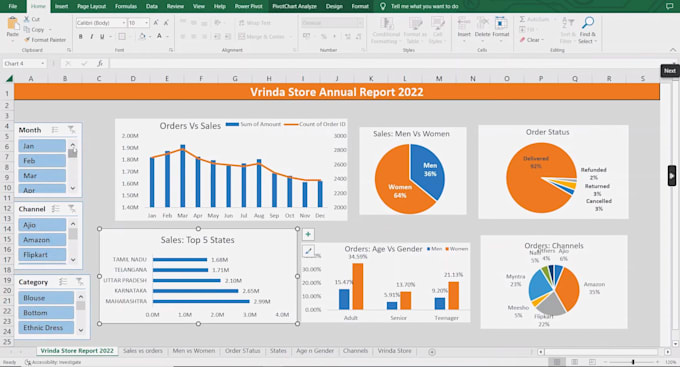Open the Clear eraser menu
This screenshot has height=367, width=680.
[532, 39]
